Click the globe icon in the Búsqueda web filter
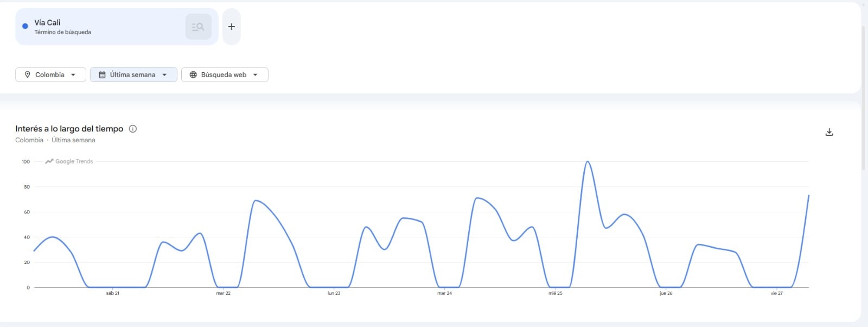 click(x=193, y=74)
